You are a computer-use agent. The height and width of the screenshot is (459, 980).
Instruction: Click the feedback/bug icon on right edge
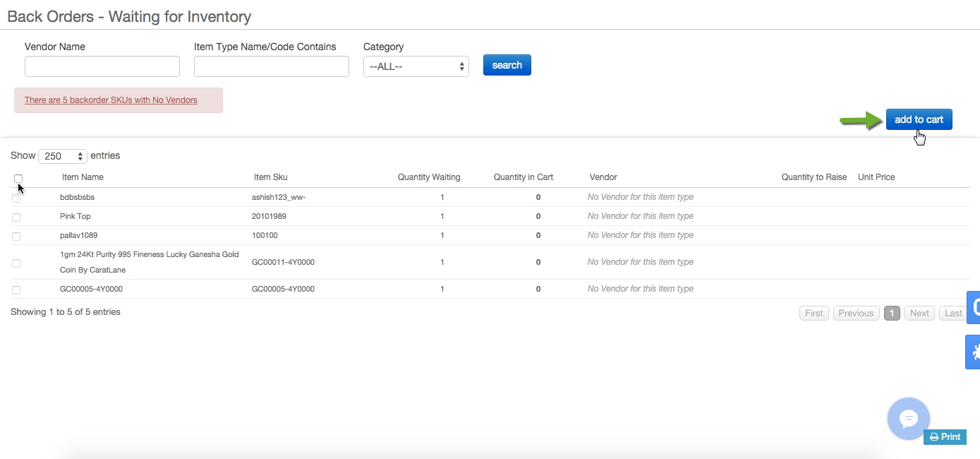[x=974, y=351]
